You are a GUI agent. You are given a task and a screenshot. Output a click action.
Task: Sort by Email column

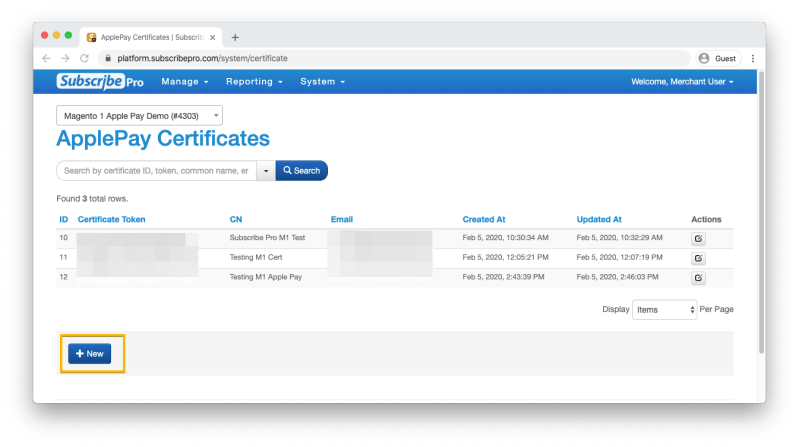pos(342,219)
